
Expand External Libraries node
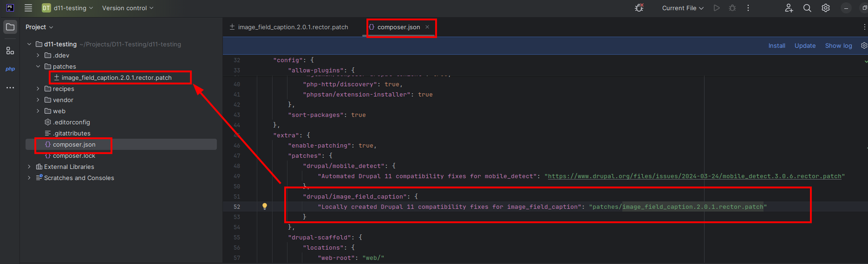tap(29, 167)
